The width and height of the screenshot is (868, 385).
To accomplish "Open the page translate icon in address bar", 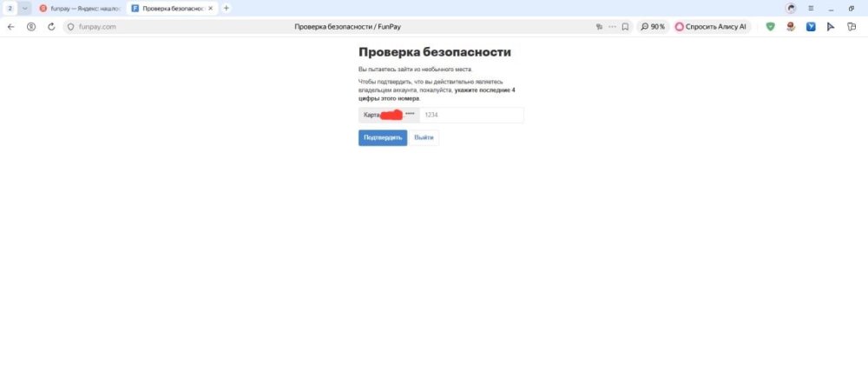I will 599,27.
